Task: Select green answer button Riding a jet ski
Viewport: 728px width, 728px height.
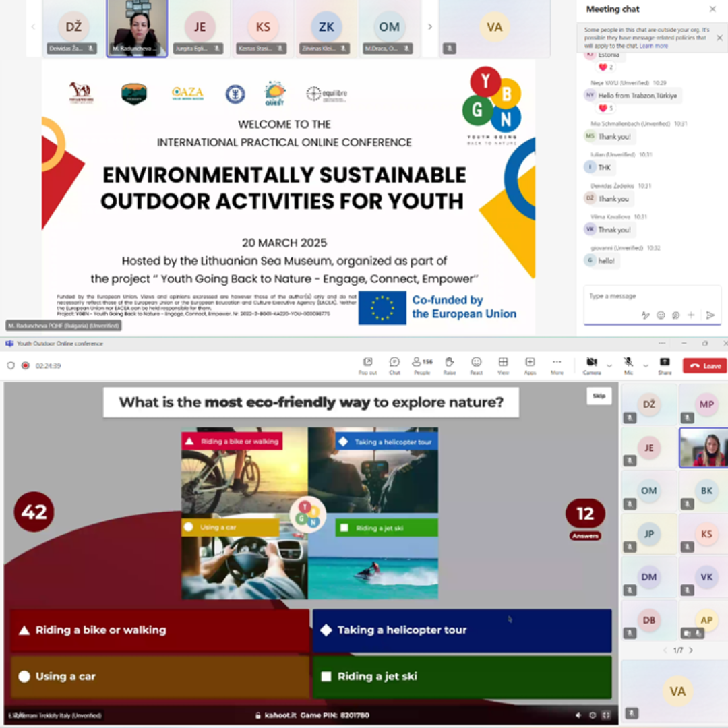Action: tap(462, 677)
